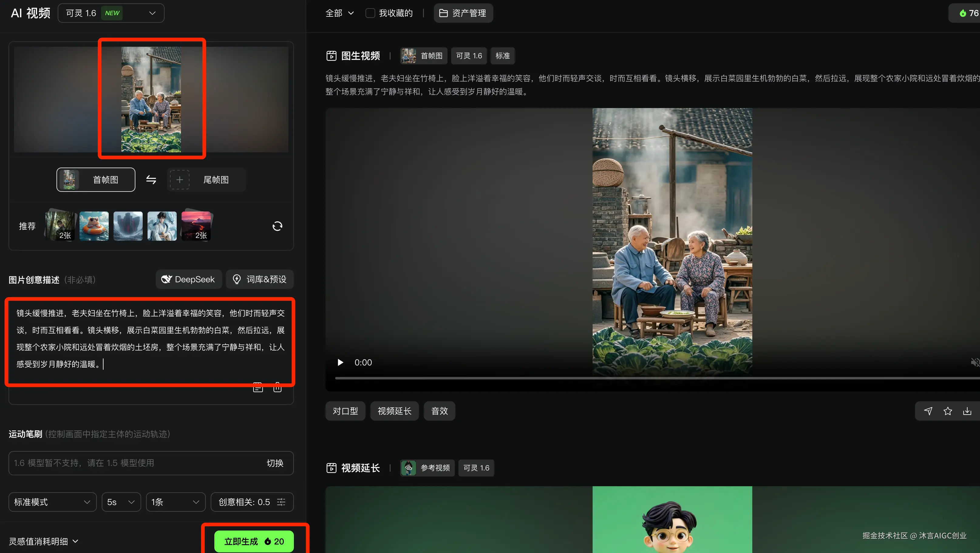Click the 立即生成 generate button

(x=254, y=541)
